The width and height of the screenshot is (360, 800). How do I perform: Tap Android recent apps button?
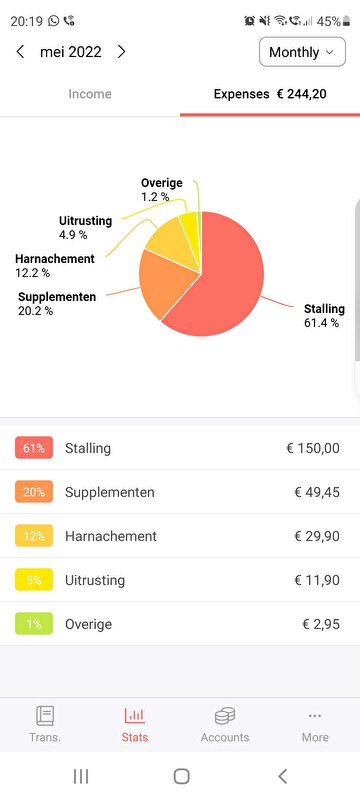(x=81, y=776)
